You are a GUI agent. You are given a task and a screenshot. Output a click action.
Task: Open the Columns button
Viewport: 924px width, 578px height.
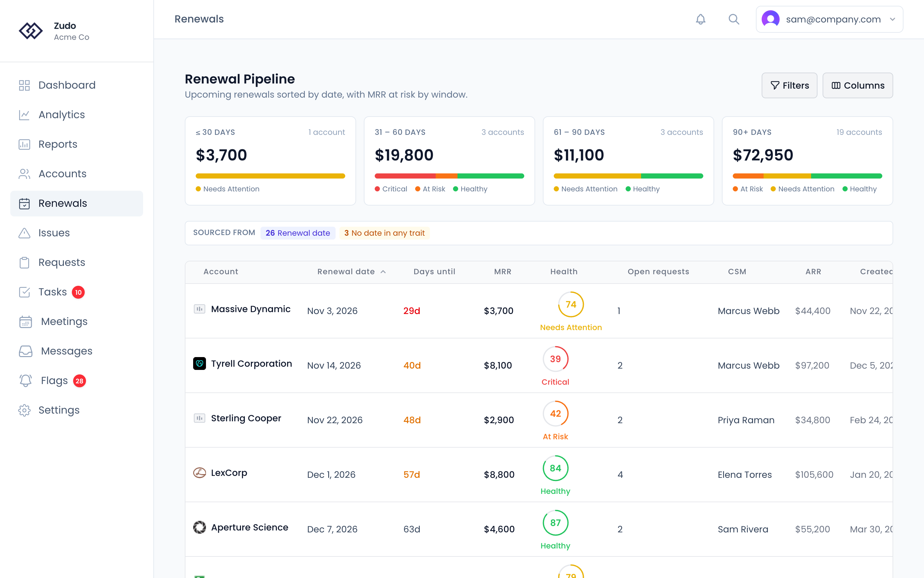(858, 85)
